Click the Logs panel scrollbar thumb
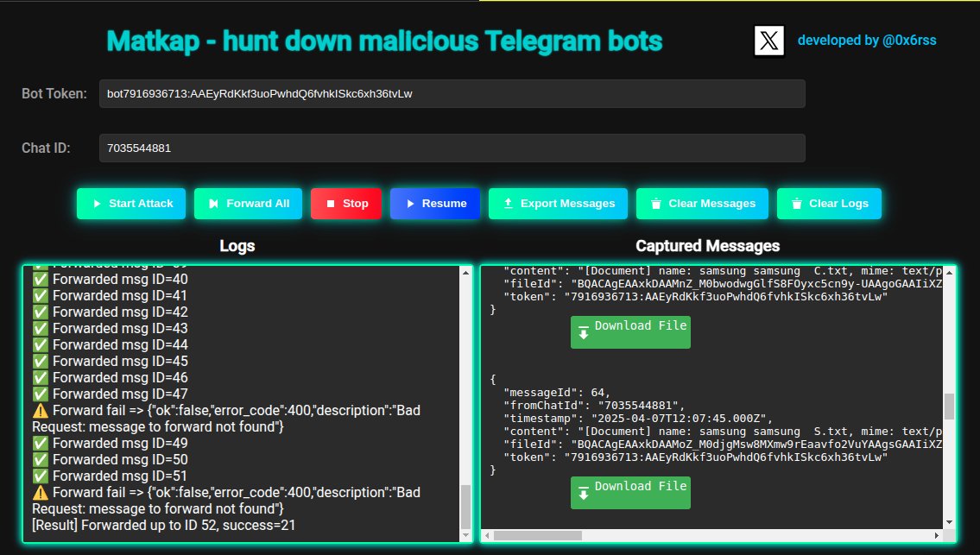The image size is (980, 555). (x=465, y=507)
